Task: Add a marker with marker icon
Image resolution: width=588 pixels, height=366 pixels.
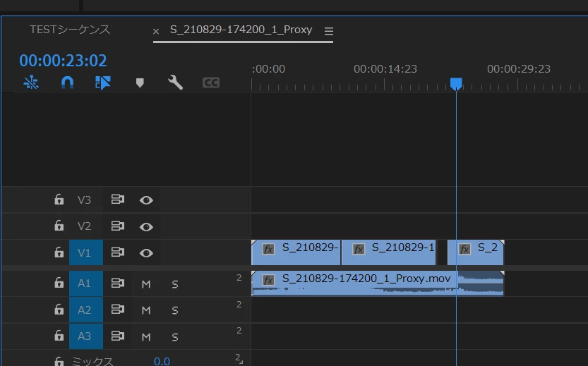Action: tap(140, 83)
